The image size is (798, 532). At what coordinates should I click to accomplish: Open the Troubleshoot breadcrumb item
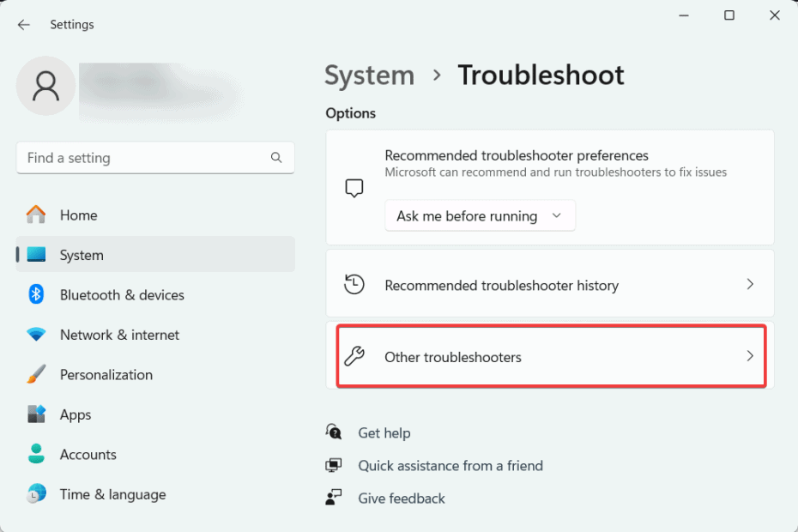coord(541,76)
